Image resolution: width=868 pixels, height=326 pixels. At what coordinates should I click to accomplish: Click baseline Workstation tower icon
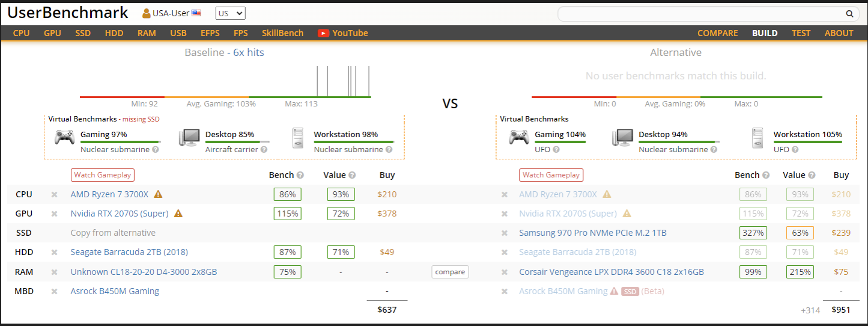coord(297,138)
